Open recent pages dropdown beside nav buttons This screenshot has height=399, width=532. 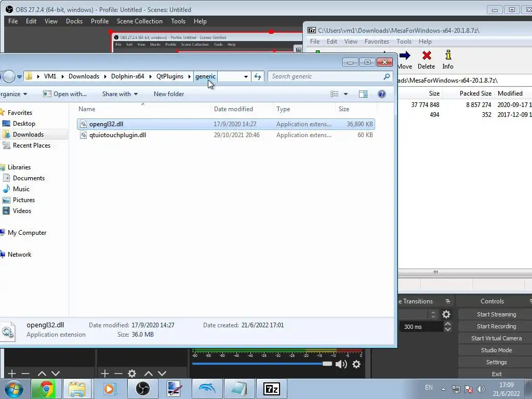(x=20, y=77)
